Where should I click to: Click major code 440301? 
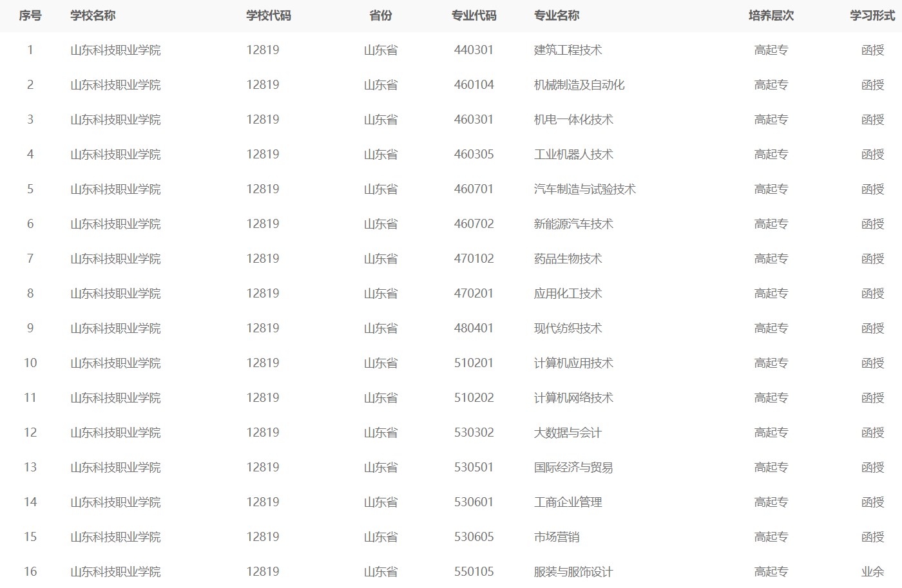point(474,50)
